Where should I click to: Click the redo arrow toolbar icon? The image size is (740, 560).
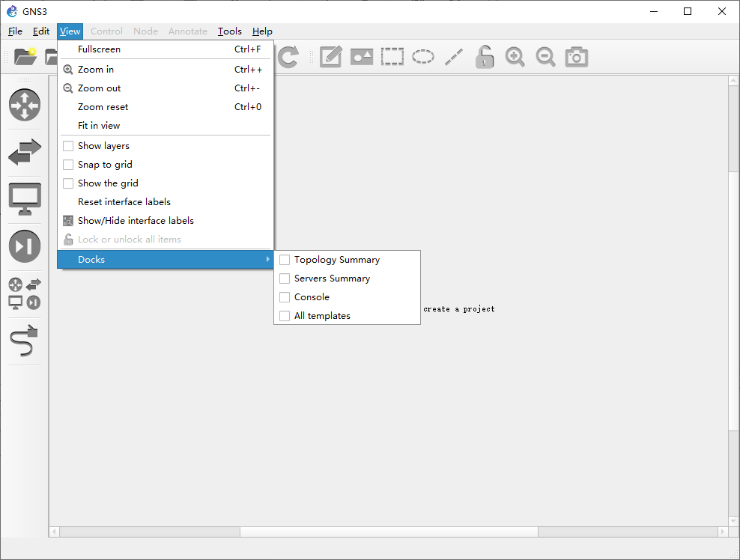(x=288, y=57)
